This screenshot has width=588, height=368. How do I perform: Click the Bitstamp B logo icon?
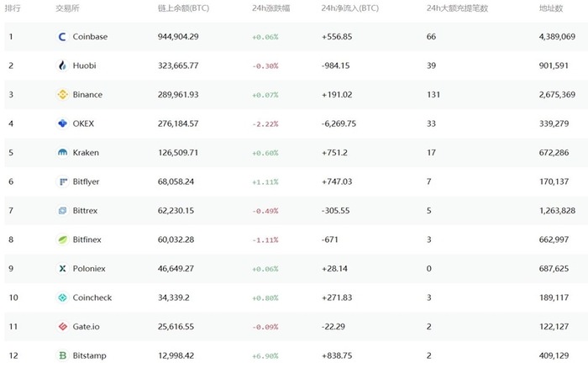pyautogui.click(x=62, y=355)
